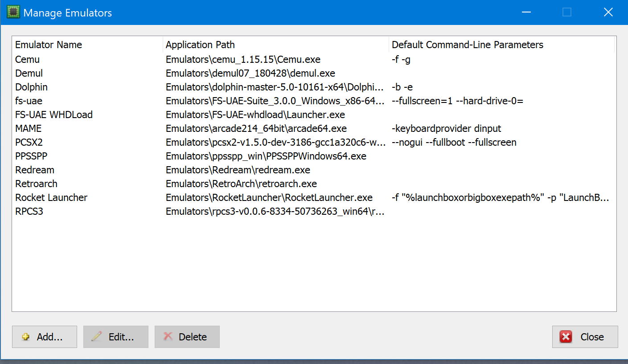Sort by the Application Path column header
This screenshot has width=628, height=364.
click(276, 45)
